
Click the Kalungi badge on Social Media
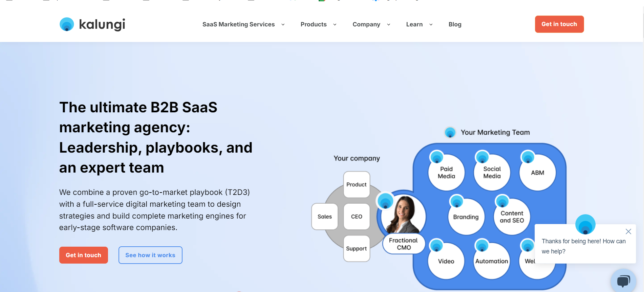click(x=482, y=157)
